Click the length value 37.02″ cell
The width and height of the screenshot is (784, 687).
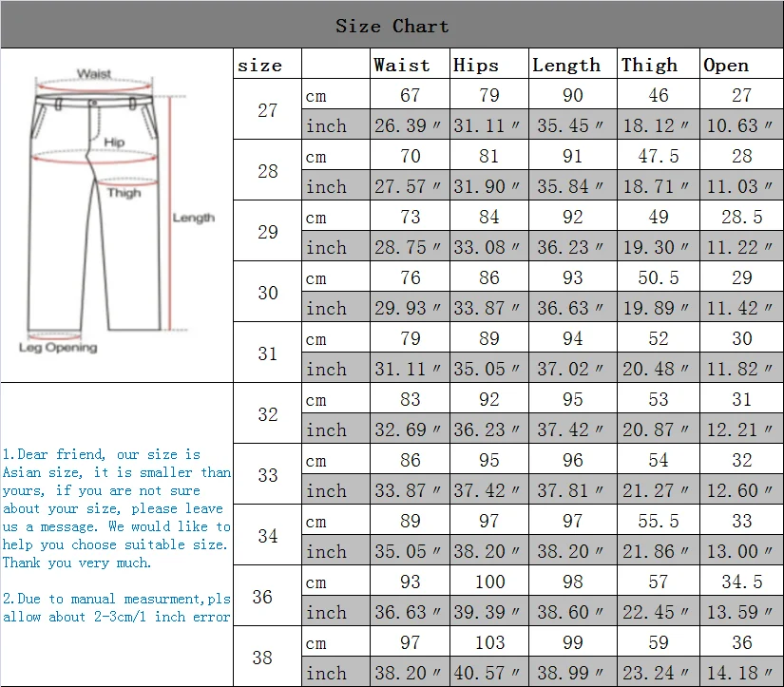coord(573,369)
